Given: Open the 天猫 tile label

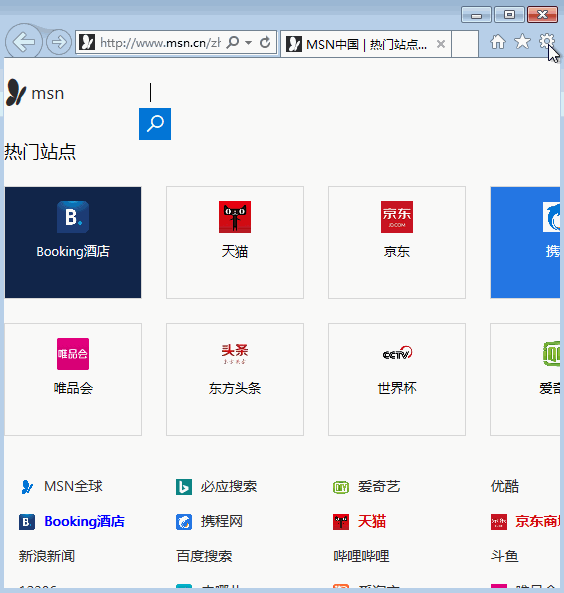Looking at the screenshot, I should point(235,251).
